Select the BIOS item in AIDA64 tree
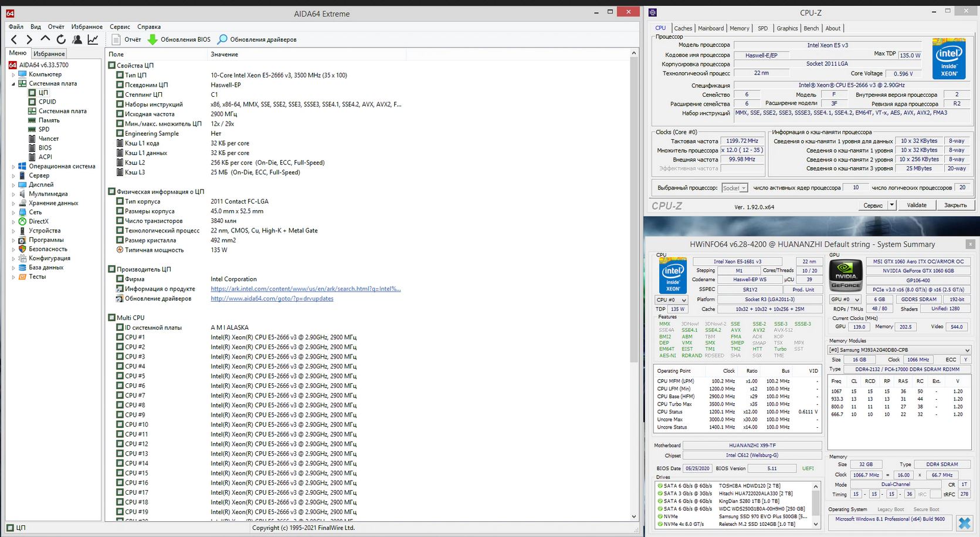Image resolution: width=980 pixels, height=537 pixels. click(x=40, y=148)
